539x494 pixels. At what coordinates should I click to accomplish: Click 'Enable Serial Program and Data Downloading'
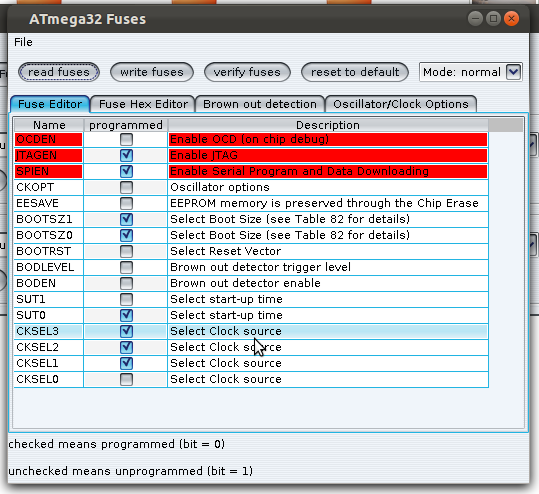point(328,171)
